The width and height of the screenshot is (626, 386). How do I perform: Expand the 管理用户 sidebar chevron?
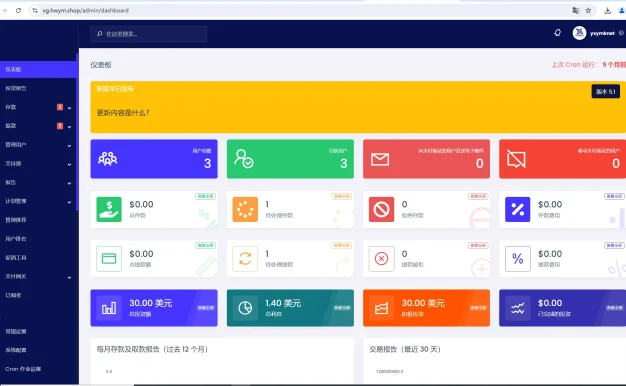point(69,146)
